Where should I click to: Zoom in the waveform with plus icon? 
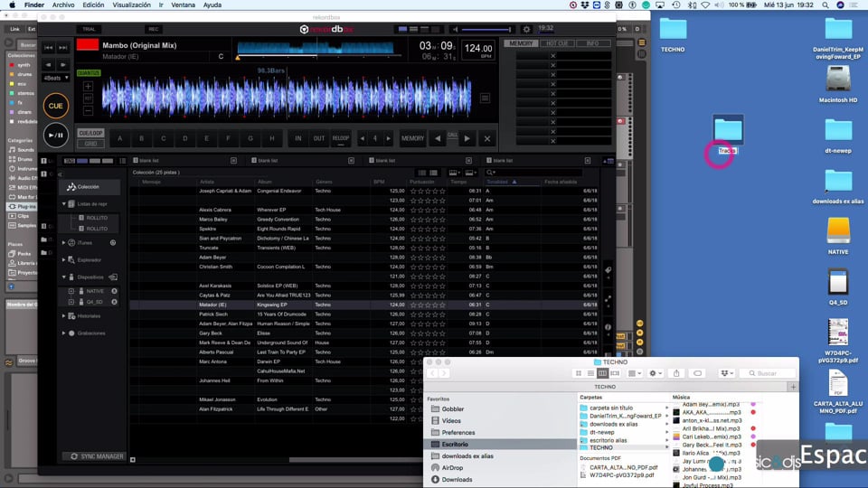tap(88, 87)
